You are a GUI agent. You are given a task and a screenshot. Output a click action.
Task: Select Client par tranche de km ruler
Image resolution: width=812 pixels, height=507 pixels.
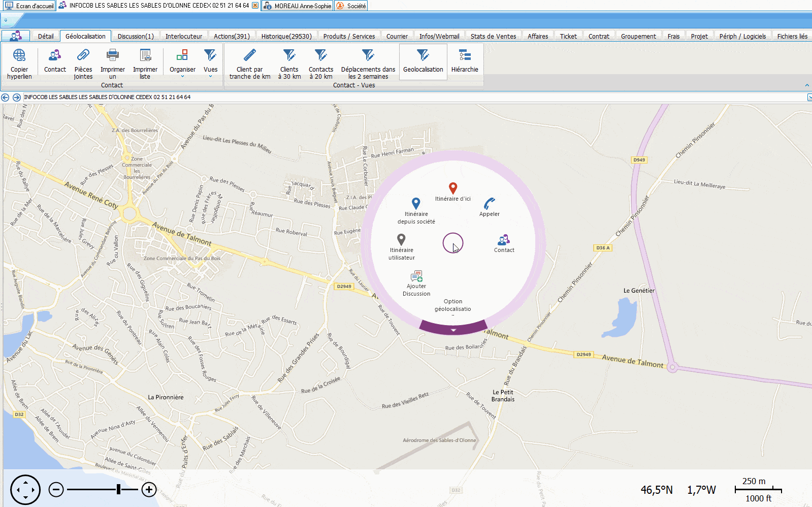[249, 55]
